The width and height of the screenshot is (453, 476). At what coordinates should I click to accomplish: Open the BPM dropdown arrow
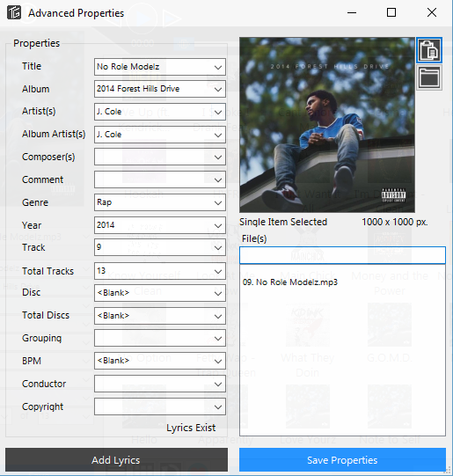[x=218, y=361]
